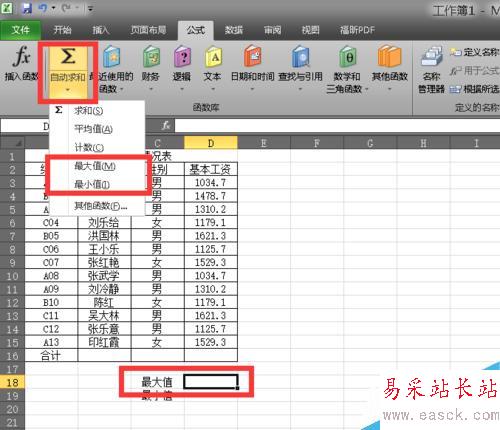Screen dimensions: 500x430
Task: Click the fx button beside the formula bar
Action: (x=166, y=126)
